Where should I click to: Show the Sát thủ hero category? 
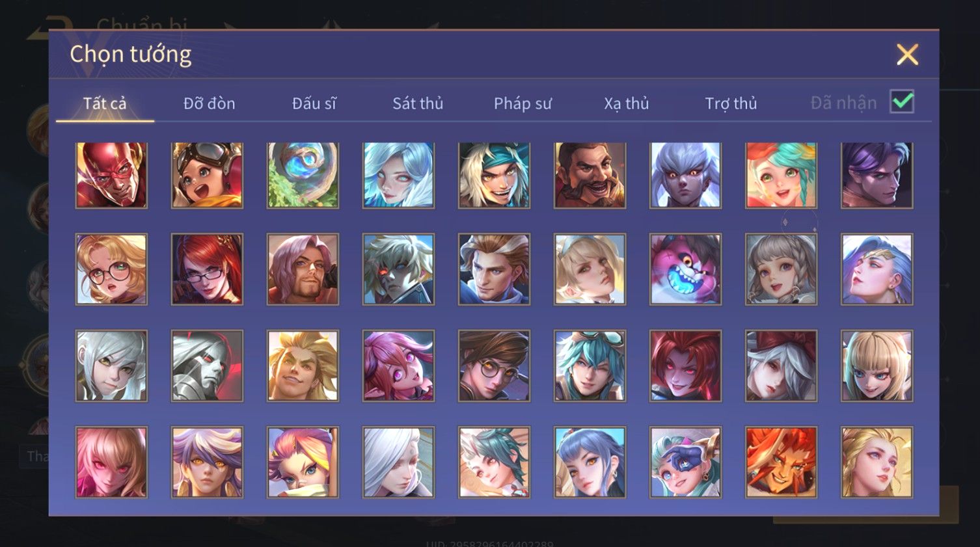pyautogui.click(x=418, y=103)
